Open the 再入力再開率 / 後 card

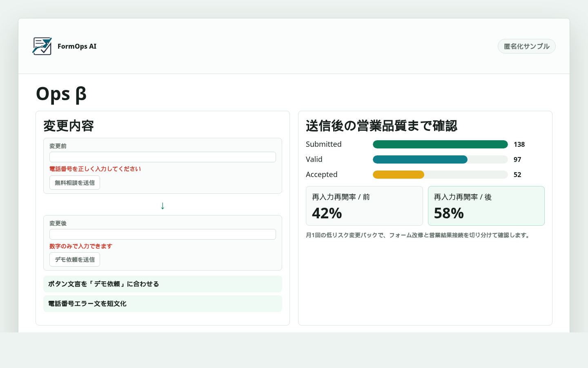[486, 206]
